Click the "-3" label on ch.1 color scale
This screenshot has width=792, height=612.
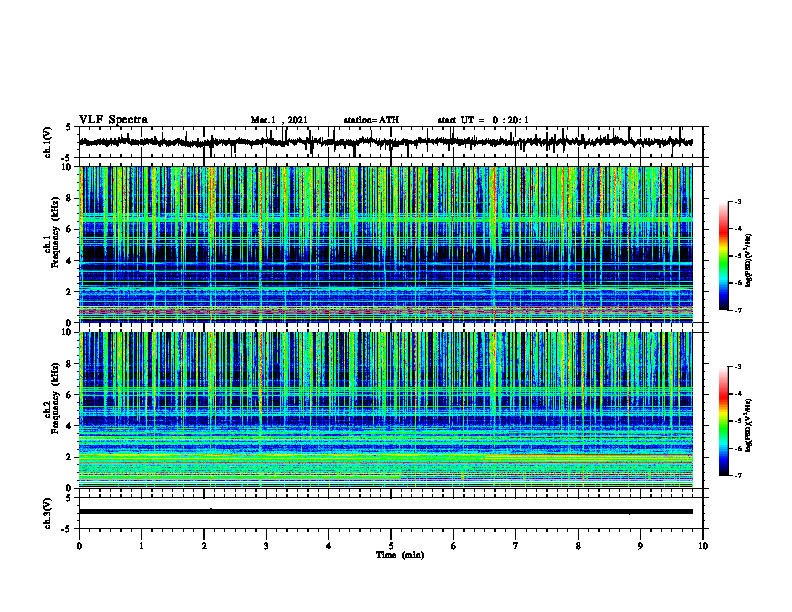pos(738,202)
